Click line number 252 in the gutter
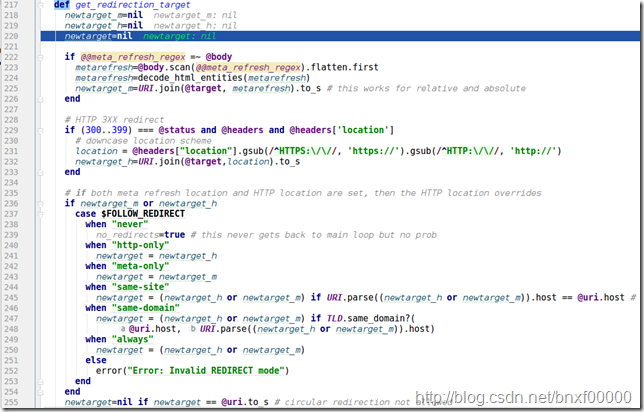This screenshot has height=412, width=644. click(x=11, y=371)
